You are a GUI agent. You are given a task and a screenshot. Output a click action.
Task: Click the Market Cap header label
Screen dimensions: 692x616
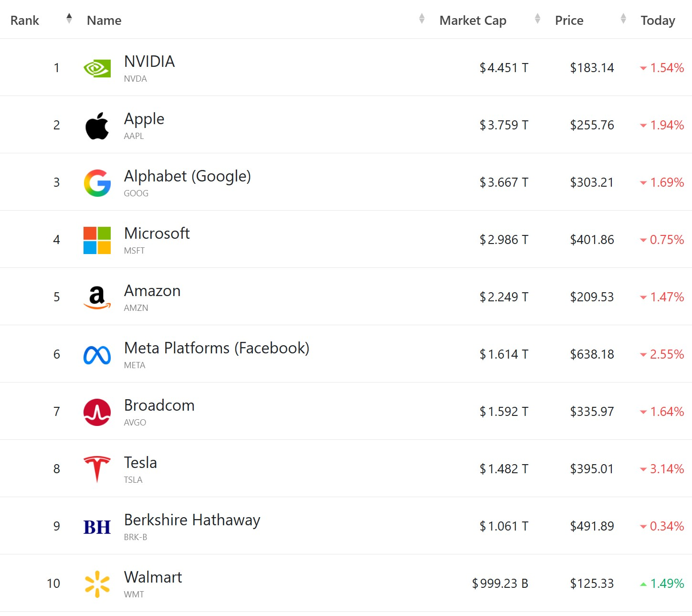pos(472,21)
